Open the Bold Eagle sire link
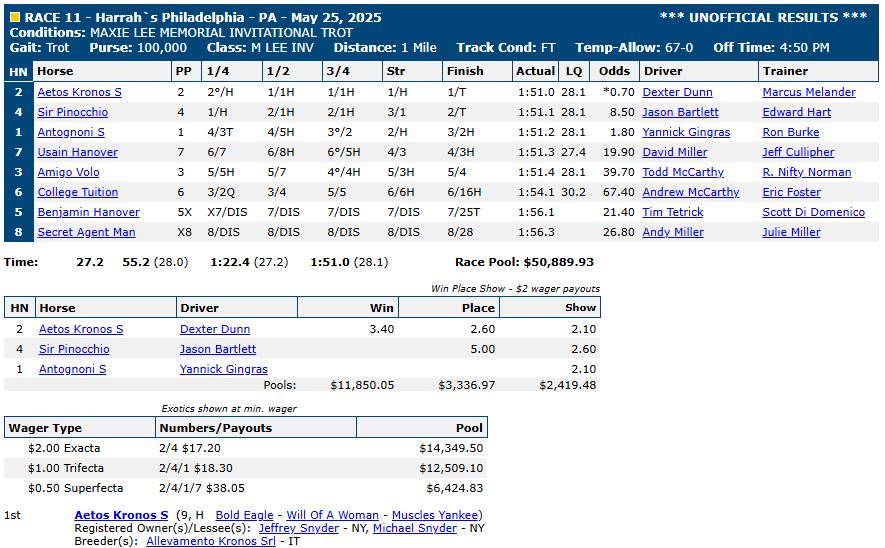885x548 pixels. pyautogui.click(x=244, y=515)
